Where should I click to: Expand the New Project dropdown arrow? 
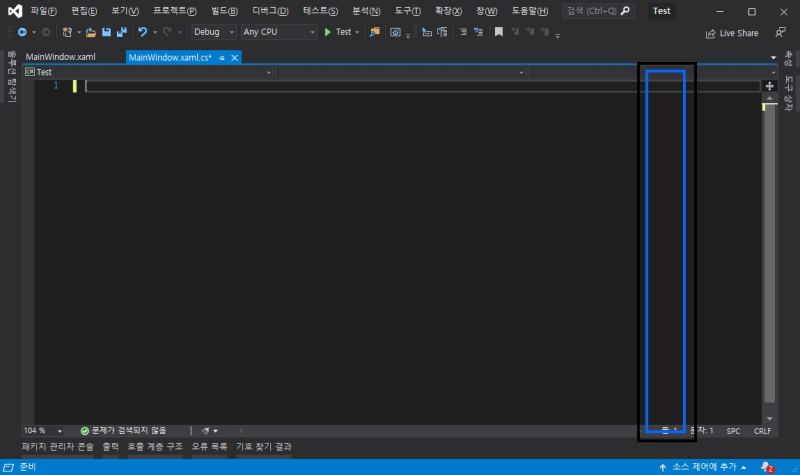click(79, 32)
